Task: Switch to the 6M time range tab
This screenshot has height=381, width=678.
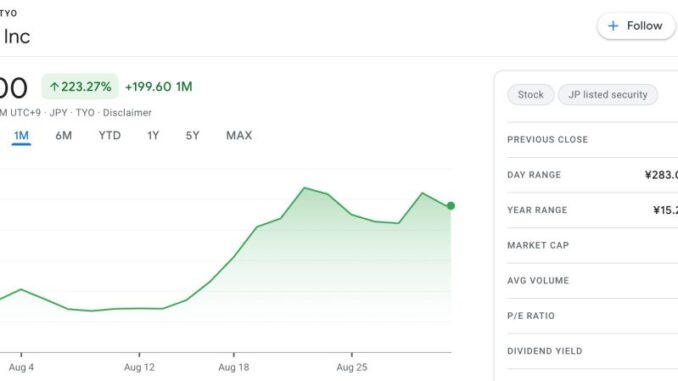Action: (64, 136)
